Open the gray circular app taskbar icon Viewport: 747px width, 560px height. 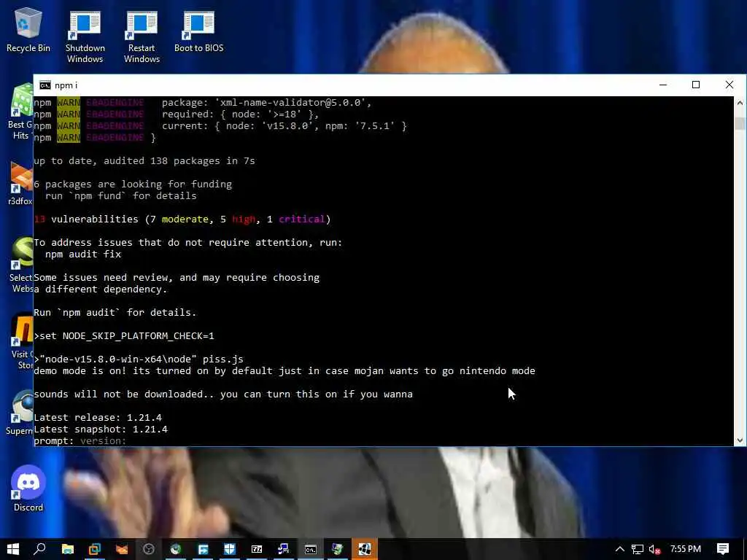coord(149,549)
